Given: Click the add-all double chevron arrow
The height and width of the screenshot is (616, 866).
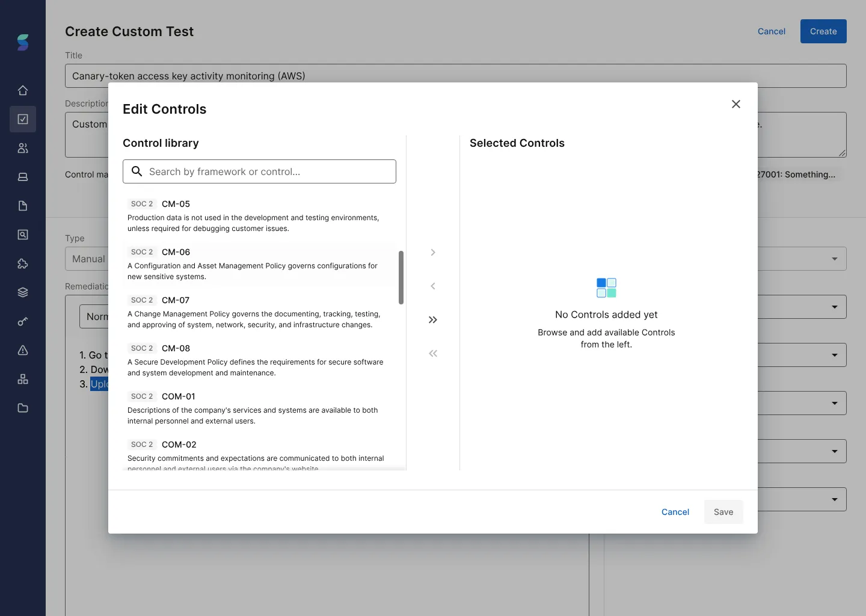Looking at the screenshot, I should (x=433, y=319).
